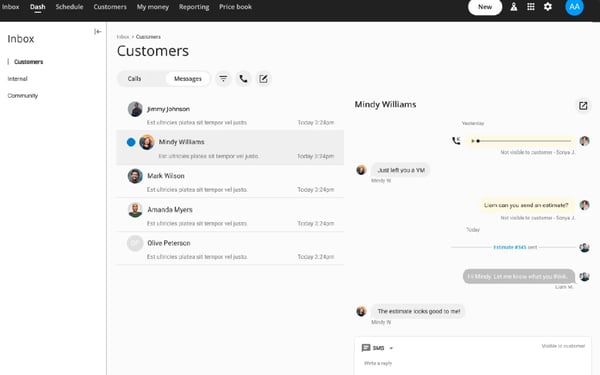Open Olive Peterson conversation

tap(230, 249)
